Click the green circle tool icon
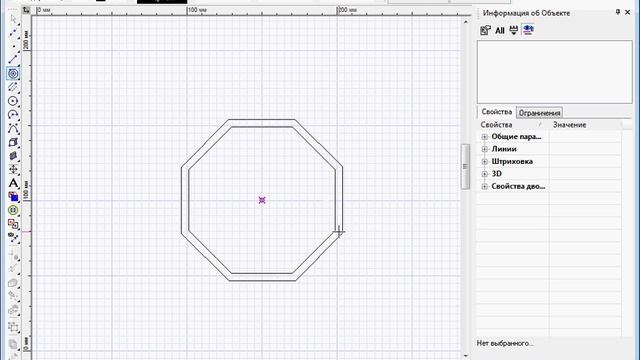640x360 pixels. click(13, 210)
